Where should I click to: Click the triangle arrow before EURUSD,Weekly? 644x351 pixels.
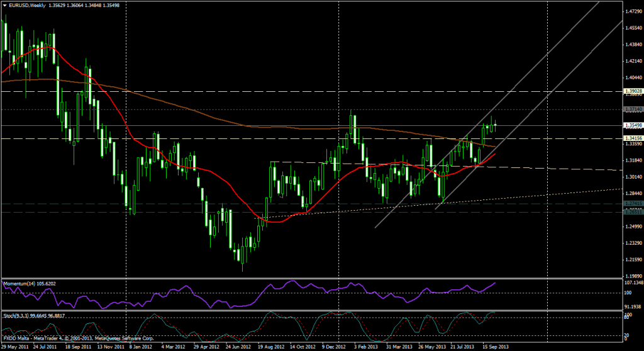pyautogui.click(x=5, y=5)
